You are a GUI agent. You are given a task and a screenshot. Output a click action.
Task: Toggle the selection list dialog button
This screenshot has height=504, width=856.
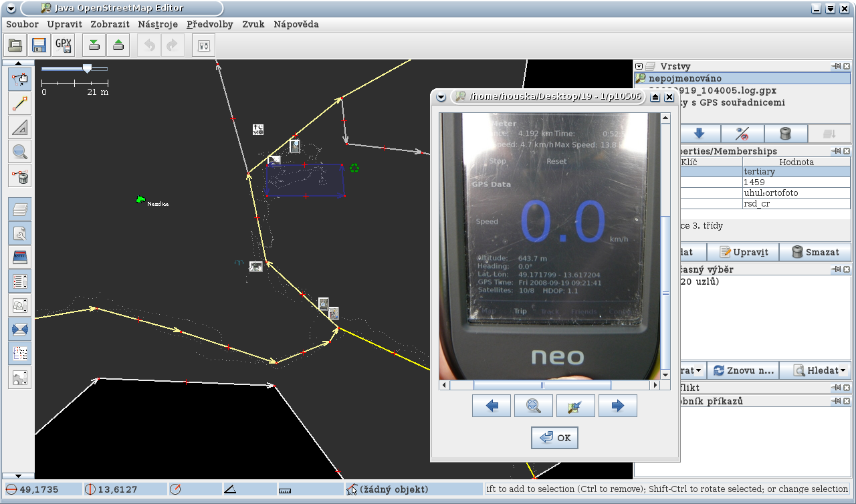(x=20, y=281)
